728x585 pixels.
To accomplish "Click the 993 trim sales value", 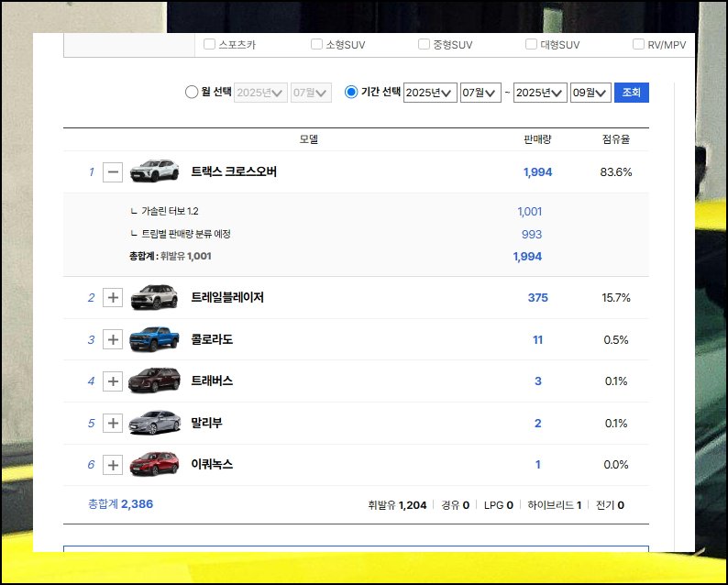I will (532, 235).
